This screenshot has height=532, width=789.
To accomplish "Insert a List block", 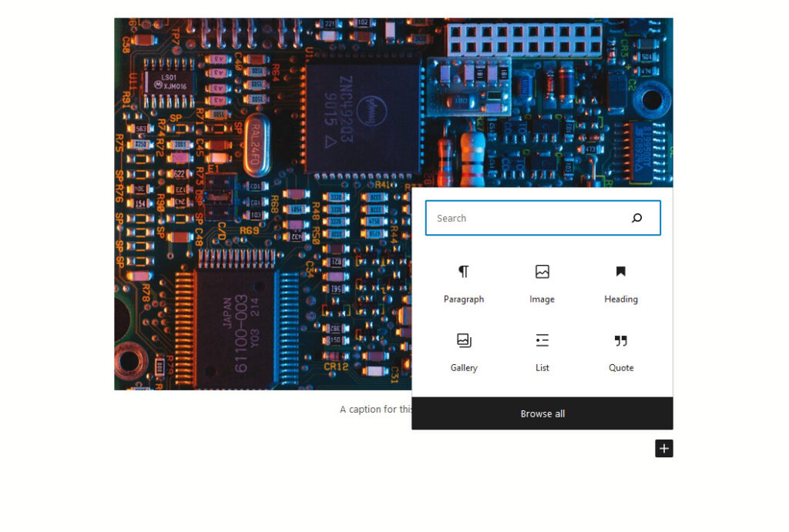I will click(542, 353).
